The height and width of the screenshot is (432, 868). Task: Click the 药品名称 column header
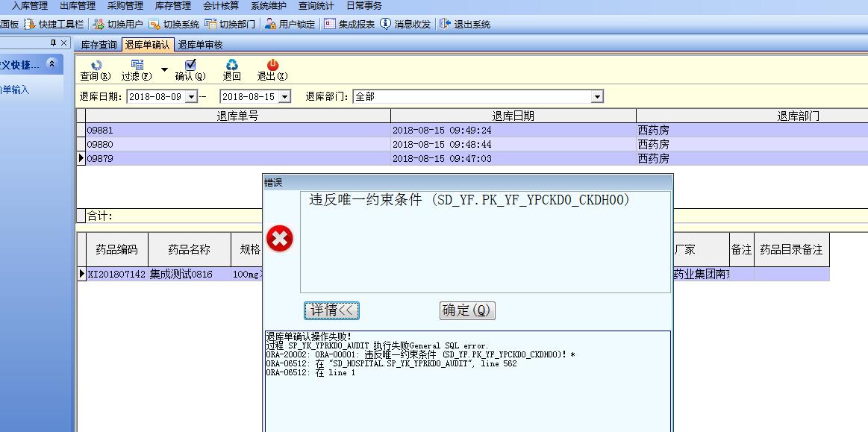pos(190,249)
